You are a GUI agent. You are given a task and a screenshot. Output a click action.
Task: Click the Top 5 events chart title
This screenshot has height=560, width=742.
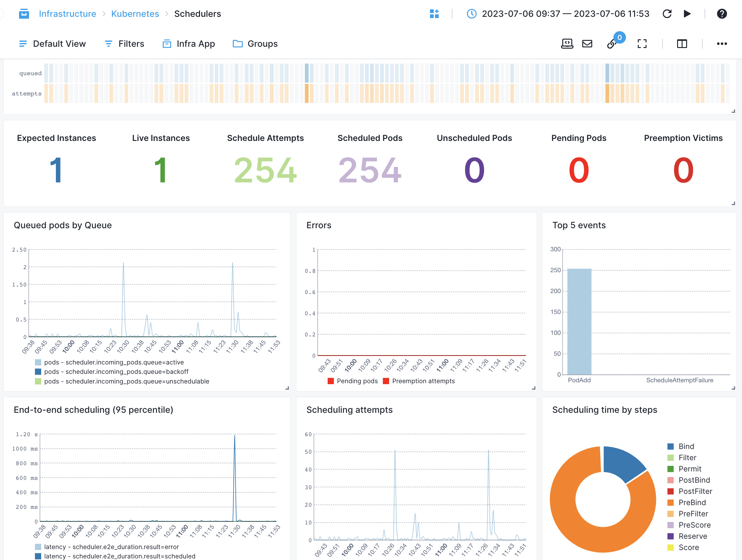[579, 225]
